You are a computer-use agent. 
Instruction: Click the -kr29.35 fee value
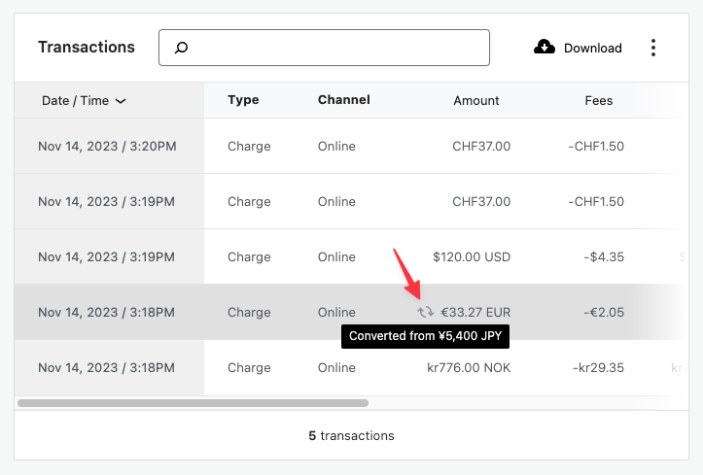click(598, 368)
